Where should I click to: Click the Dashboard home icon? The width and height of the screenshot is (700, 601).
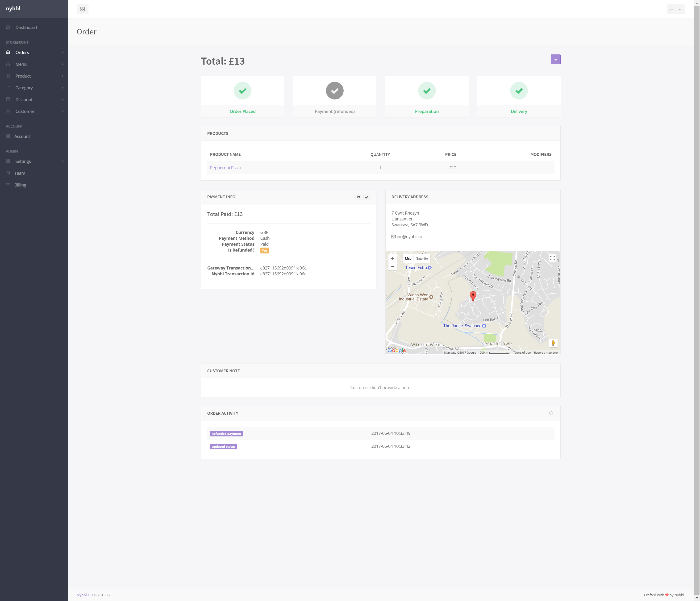8,27
